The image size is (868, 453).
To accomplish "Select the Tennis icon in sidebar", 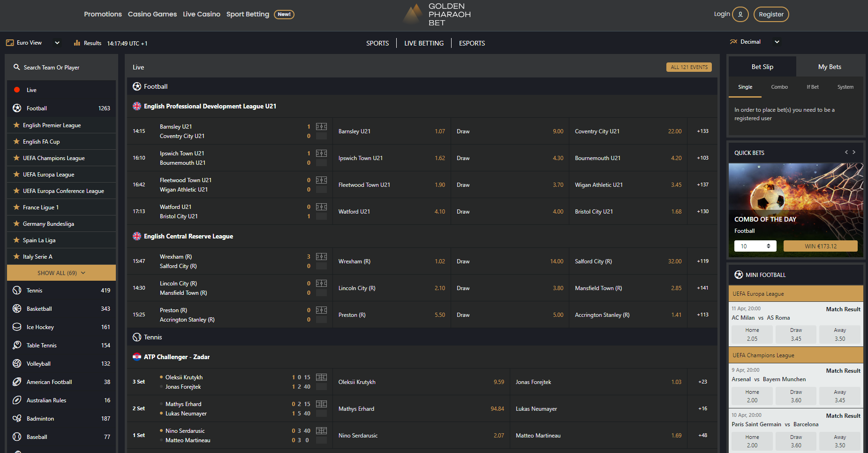I will 17,291.
